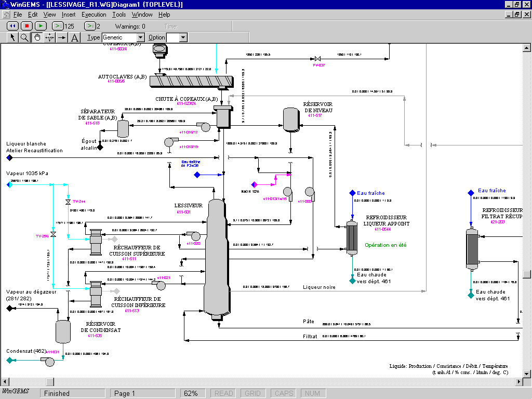
Task: Select the REFROIDISSEUR heat exchanger block
Action: 352,238
